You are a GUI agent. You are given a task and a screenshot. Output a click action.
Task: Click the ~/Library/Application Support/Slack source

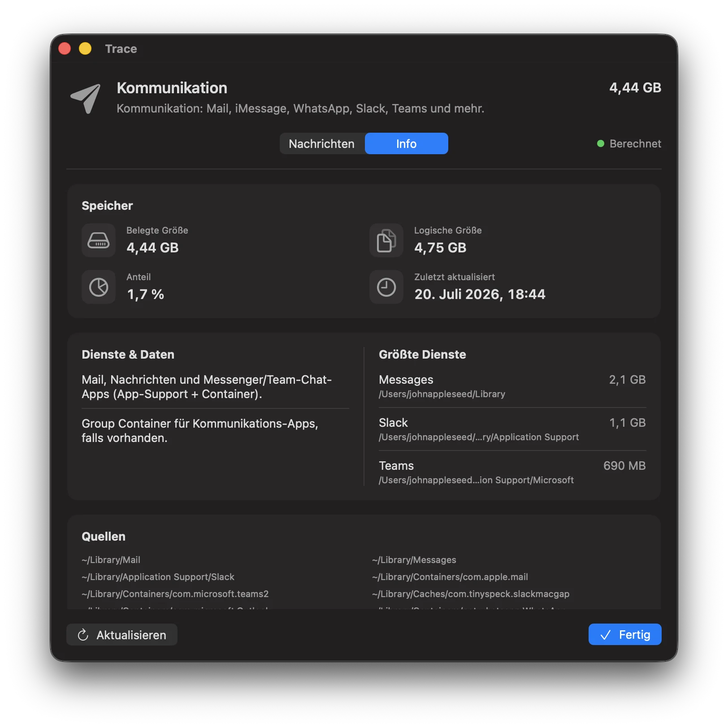coord(158,577)
